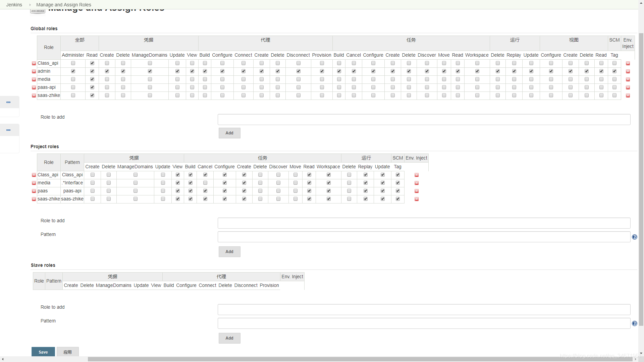This screenshot has width=644, height=362.
Task: Click 'Slave roles' section heading
Action: tap(43, 265)
